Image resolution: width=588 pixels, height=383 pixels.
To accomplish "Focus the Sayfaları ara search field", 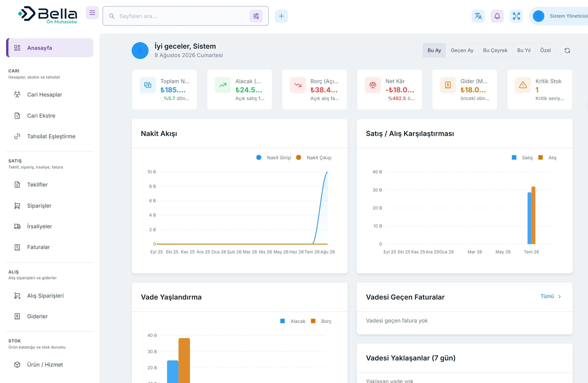I will tap(183, 16).
